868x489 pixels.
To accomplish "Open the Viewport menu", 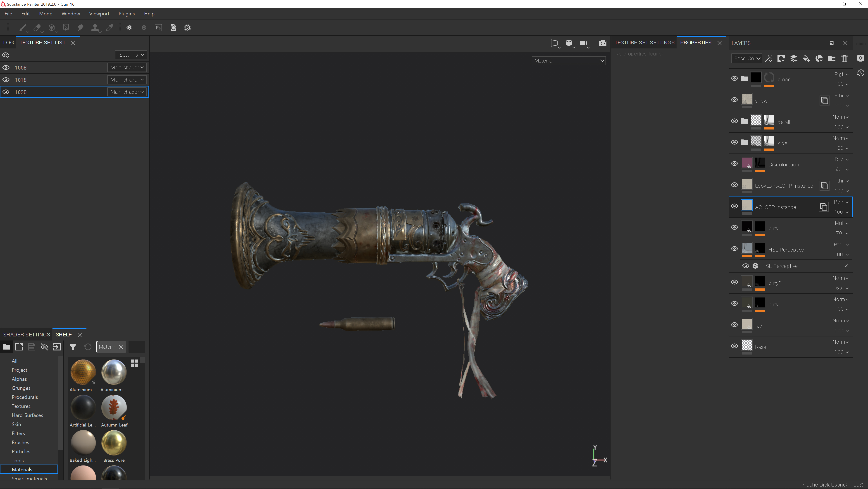I will coord(99,14).
